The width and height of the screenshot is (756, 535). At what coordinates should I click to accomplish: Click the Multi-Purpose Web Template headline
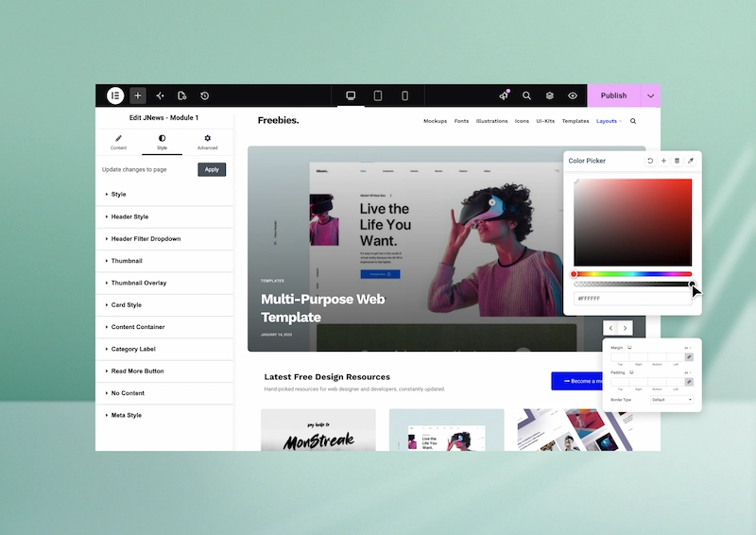pos(322,308)
